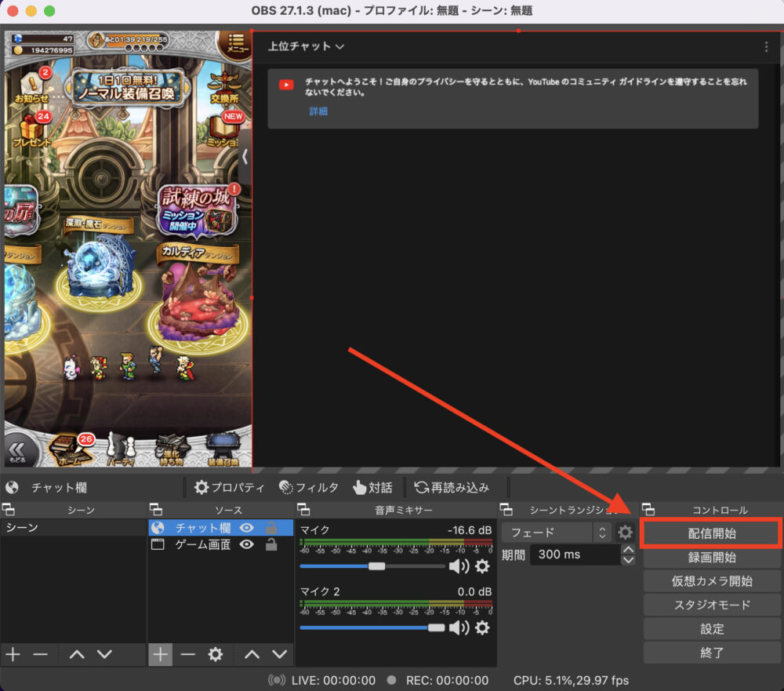The width and height of the screenshot is (784, 691).
Task: Select the ゲーム画面 source row
Action: click(221, 544)
